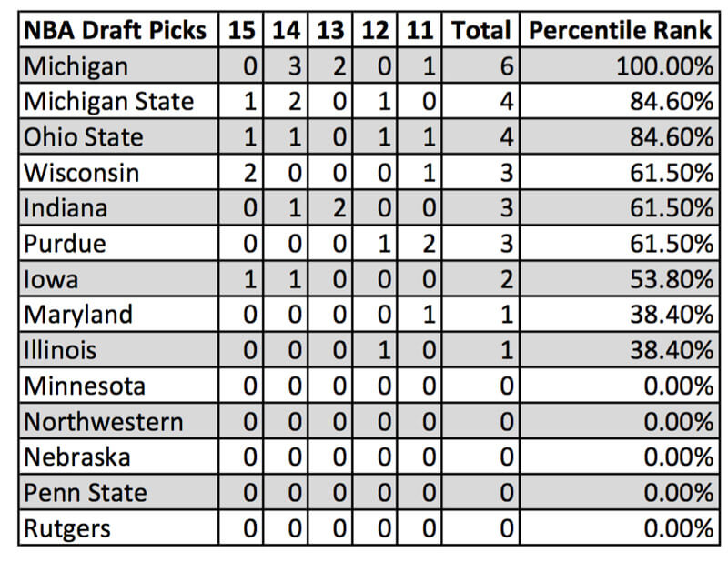The image size is (728, 562).
Task: Select the Michigan row label
Action: [x=76, y=66]
